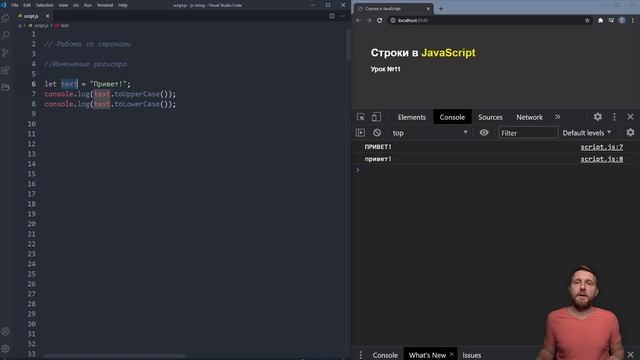Open the Help menu
The width and height of the screenshot is (640, 360).
point(123,5)
